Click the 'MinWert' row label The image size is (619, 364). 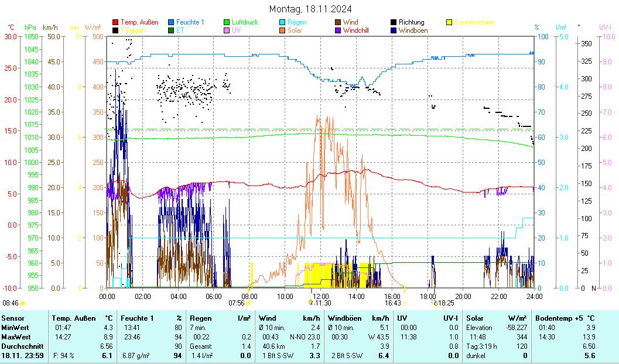[x=15, y=328]
